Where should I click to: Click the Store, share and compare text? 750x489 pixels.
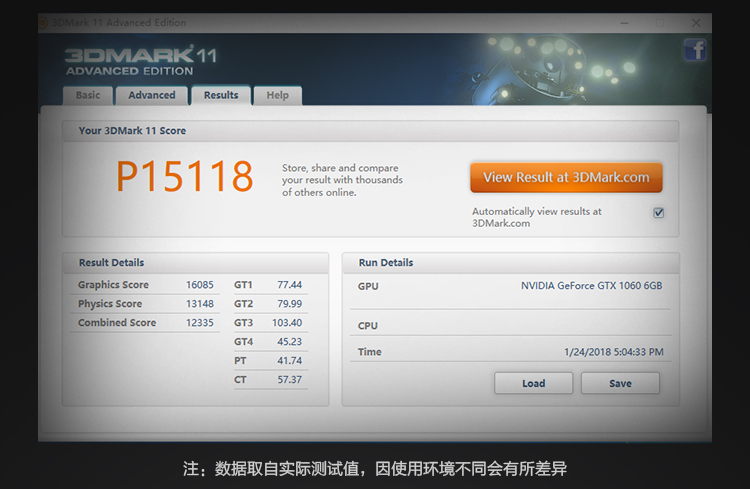(x=342, y=180)
